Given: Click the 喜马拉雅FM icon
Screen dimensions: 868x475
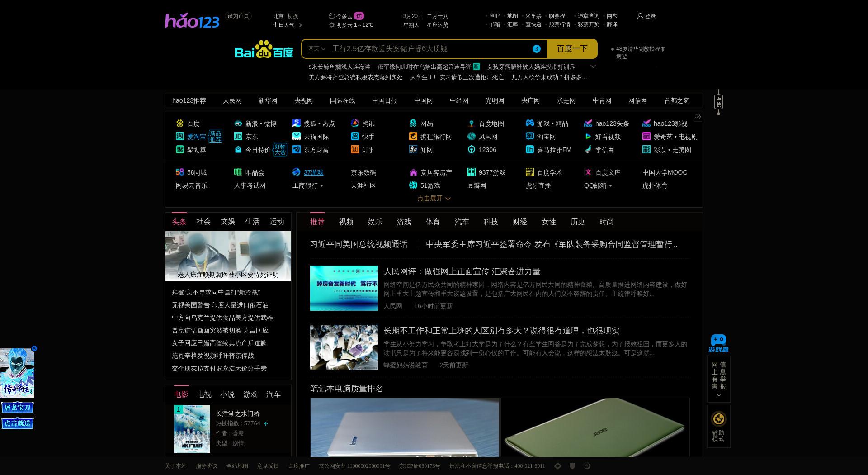Looking at the screenshot, I should click(x=530, y=149).
